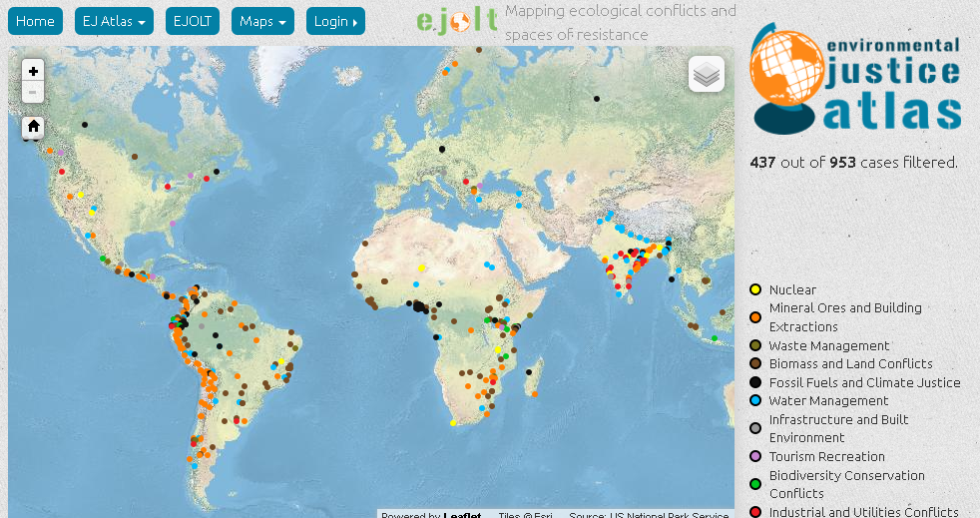Open the Maps dropdown menu

coord(262,21)
